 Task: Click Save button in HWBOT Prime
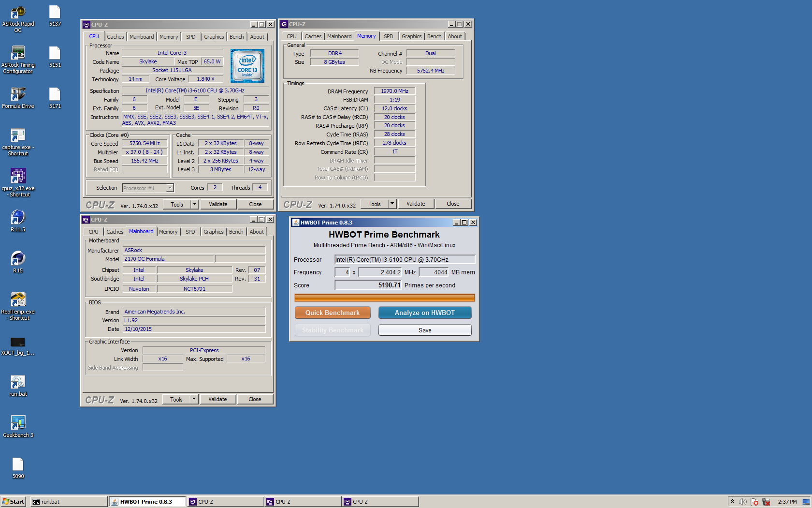point(425,330)
